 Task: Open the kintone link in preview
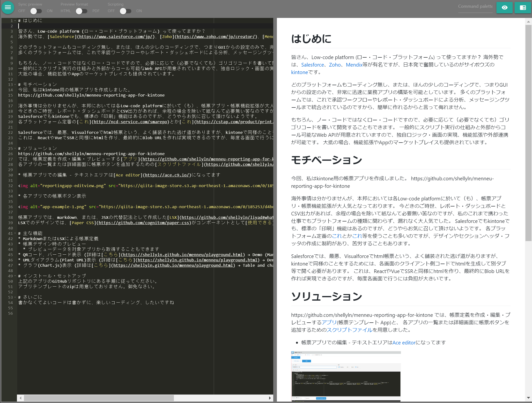(299, 72)
